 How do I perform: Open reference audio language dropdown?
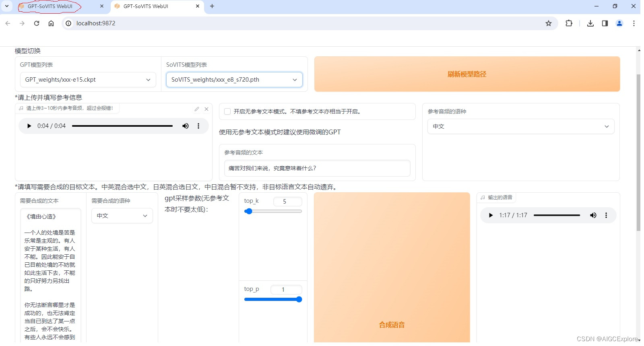521,126
